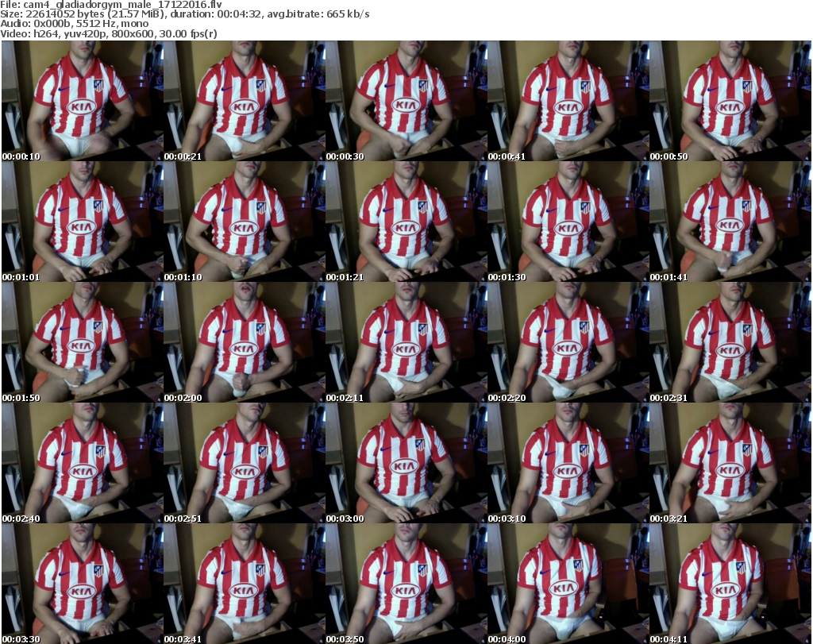The image size is (813, 644).
Task: Click the 'Size: 22614052 bytes' info line
Action: pos(185,14)
